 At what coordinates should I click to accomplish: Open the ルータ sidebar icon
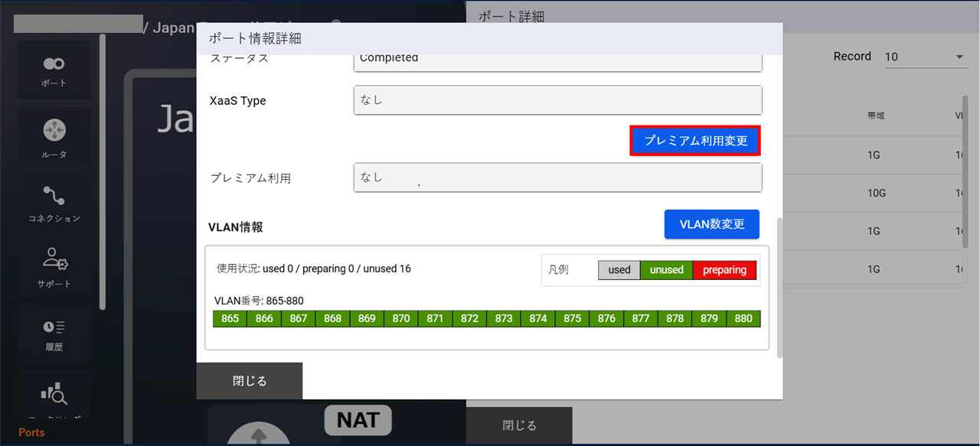point(54,136)
